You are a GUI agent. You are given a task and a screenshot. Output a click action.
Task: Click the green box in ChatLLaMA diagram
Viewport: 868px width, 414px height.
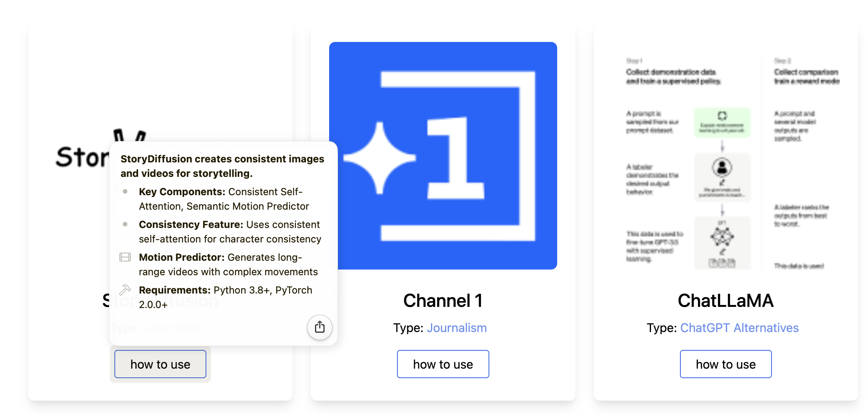(722, 122)
